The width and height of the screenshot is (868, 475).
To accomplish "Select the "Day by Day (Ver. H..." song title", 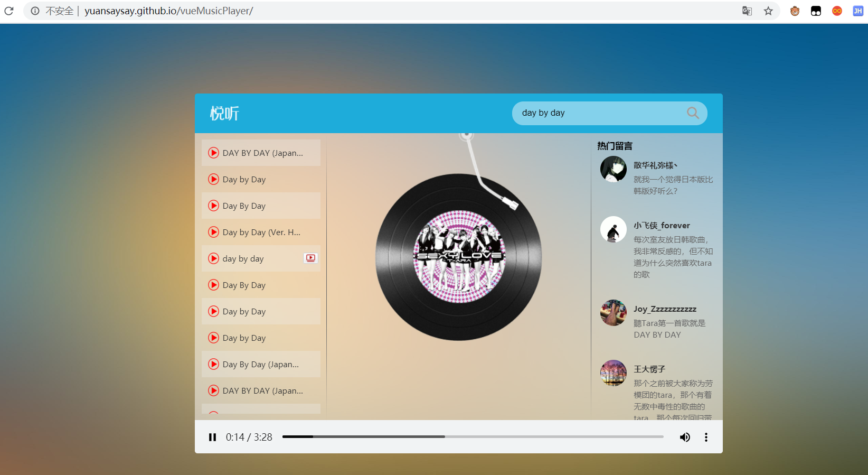I will coord(261,232).
